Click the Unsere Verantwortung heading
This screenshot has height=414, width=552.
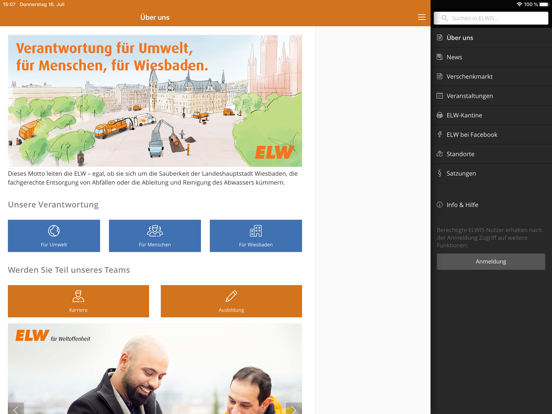click(53, 205)
